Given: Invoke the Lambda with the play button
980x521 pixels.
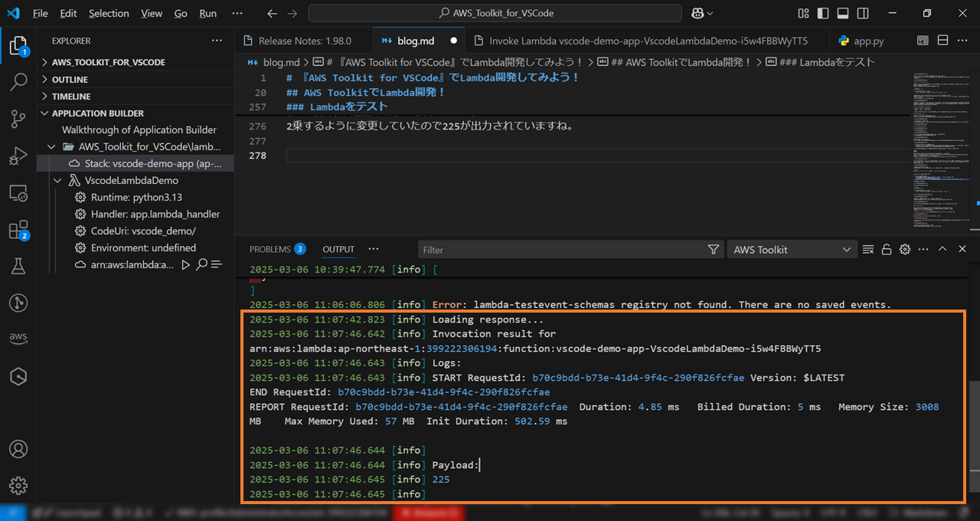Looking at the screenshot, I should point(185,264).
